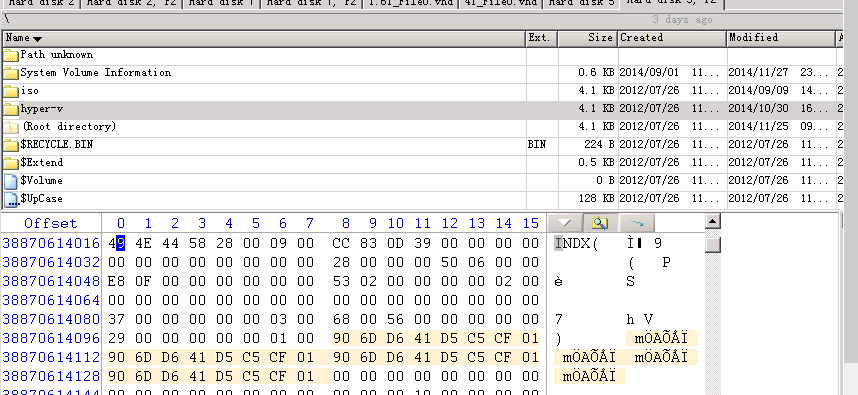Switch to the Hard disk 2, P2 tab

click(131, 3)
